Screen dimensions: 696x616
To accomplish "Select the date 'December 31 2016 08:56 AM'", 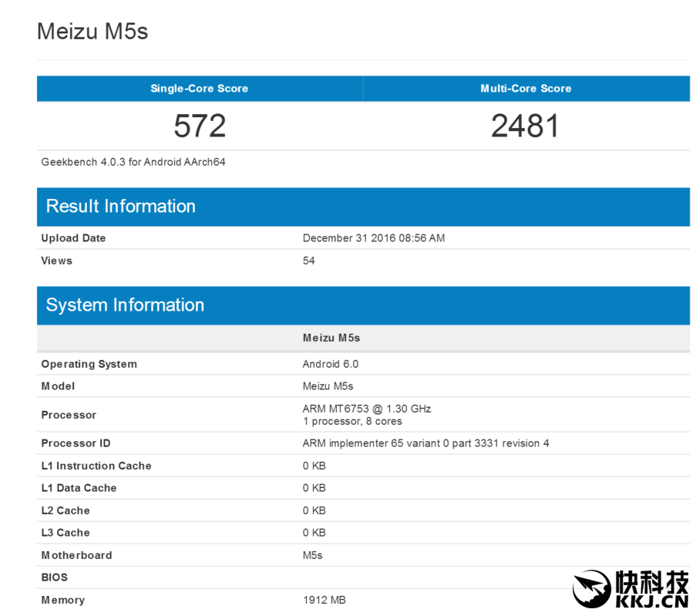I will coord(374,238).
